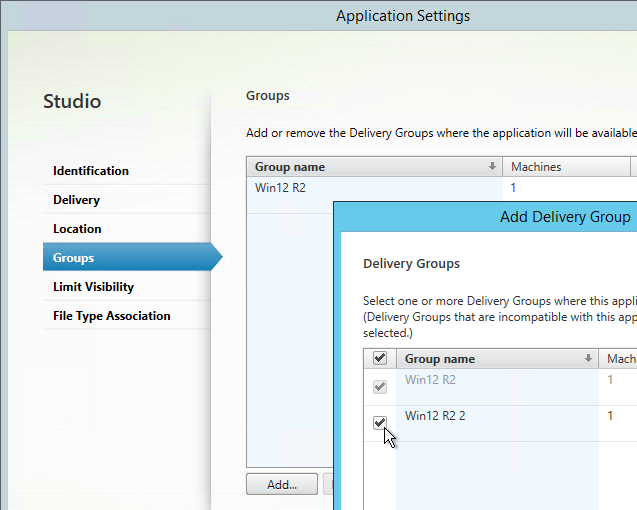The height and width of the screenshot is (510, 637).
Task: Click sort arrow in Delivery Groups Group name header
Action: (588, 359)
